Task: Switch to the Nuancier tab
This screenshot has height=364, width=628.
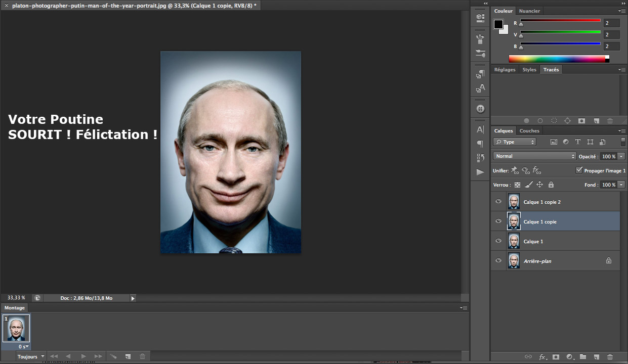Action: pos(529,11)
